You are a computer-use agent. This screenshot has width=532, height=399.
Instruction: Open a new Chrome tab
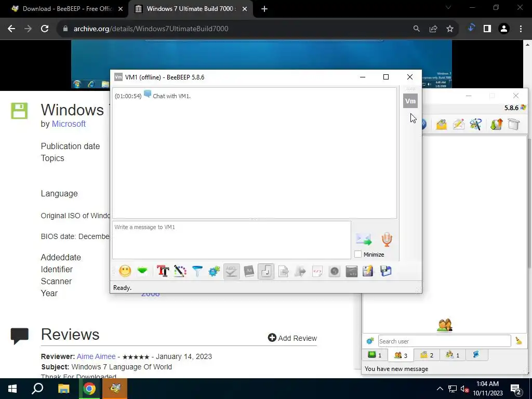(264, 9)
